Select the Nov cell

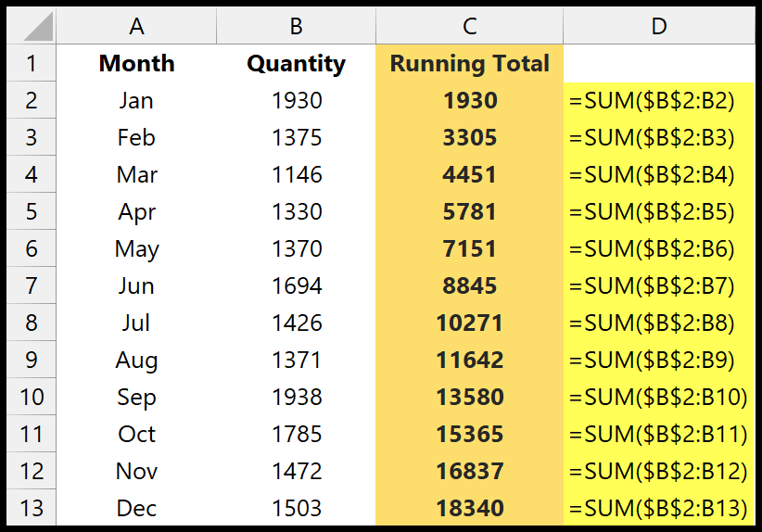[x=136, y=471]
